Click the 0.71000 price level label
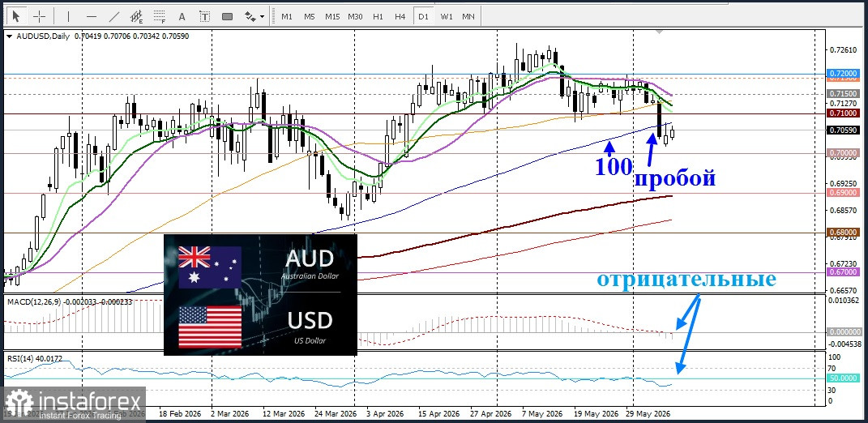 (844, 113)
